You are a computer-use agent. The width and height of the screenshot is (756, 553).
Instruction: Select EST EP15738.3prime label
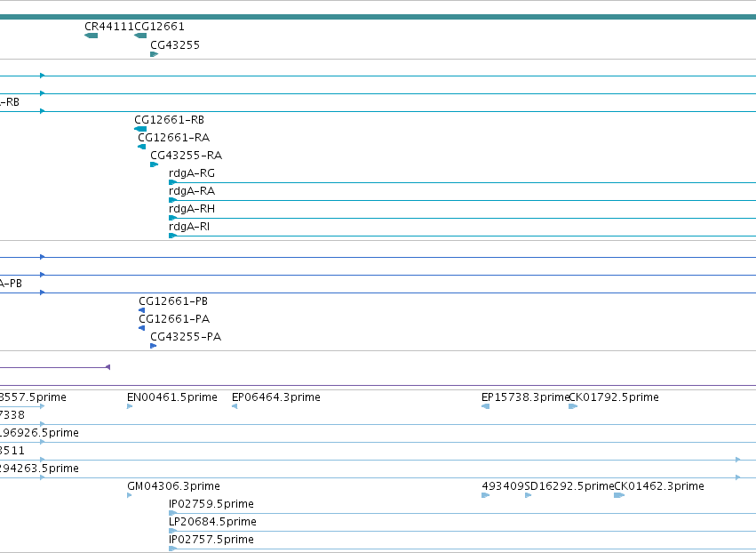[525, 397]
